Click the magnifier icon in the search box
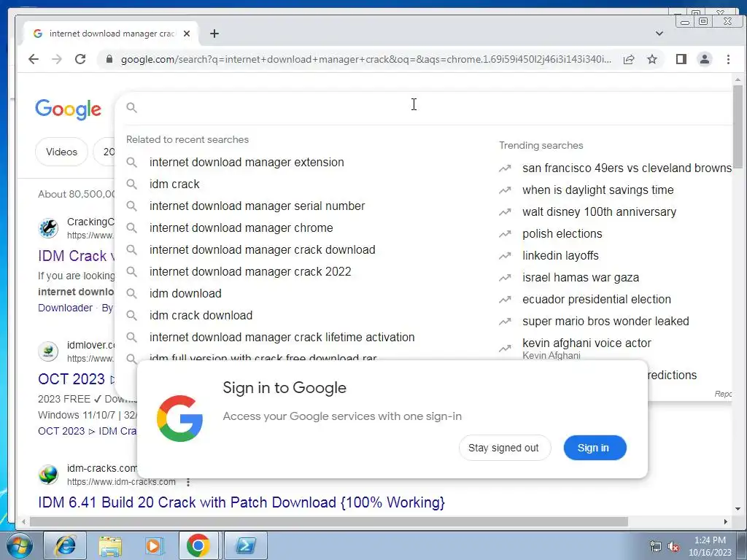The height and width of the screenshot is (560, 747). coord(132,108)
